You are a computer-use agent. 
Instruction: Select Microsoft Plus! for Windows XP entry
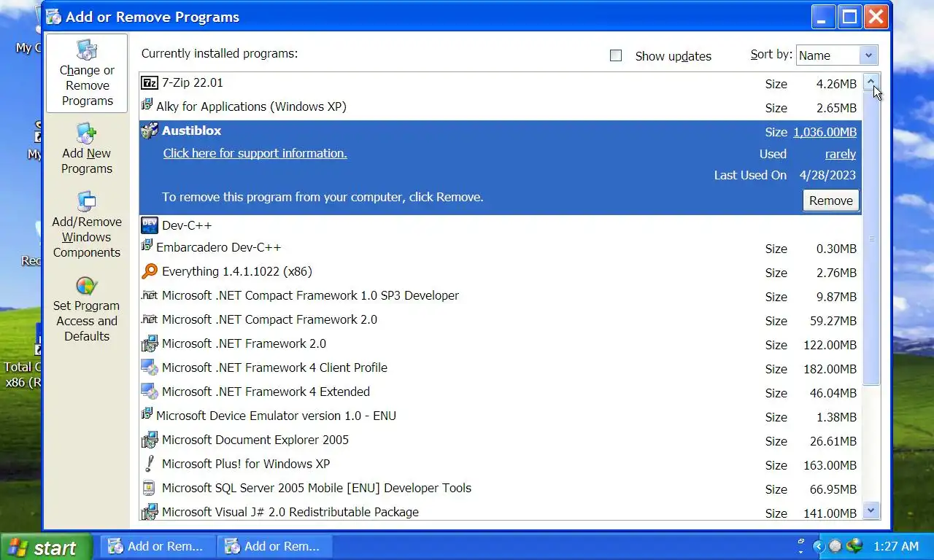tap(500, 464)
